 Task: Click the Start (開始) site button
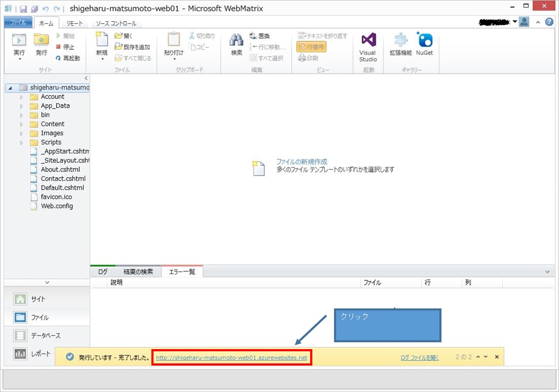coord(65,36)
